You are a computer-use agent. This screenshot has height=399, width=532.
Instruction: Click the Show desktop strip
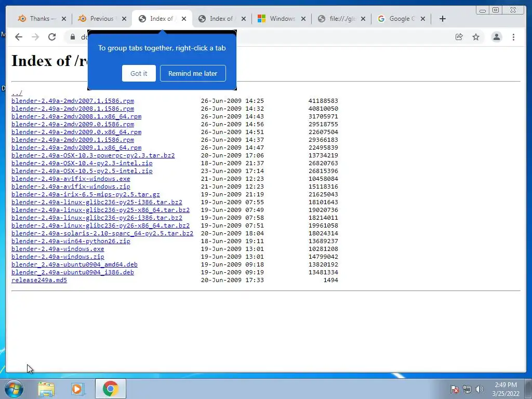528,389
